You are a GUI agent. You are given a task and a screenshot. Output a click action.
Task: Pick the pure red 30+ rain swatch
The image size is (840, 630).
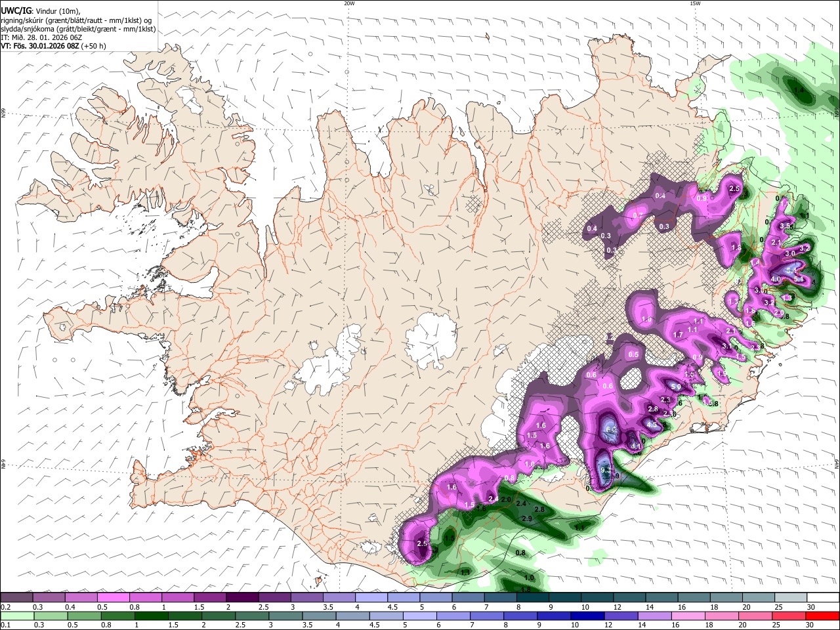(x=822, y=616)
